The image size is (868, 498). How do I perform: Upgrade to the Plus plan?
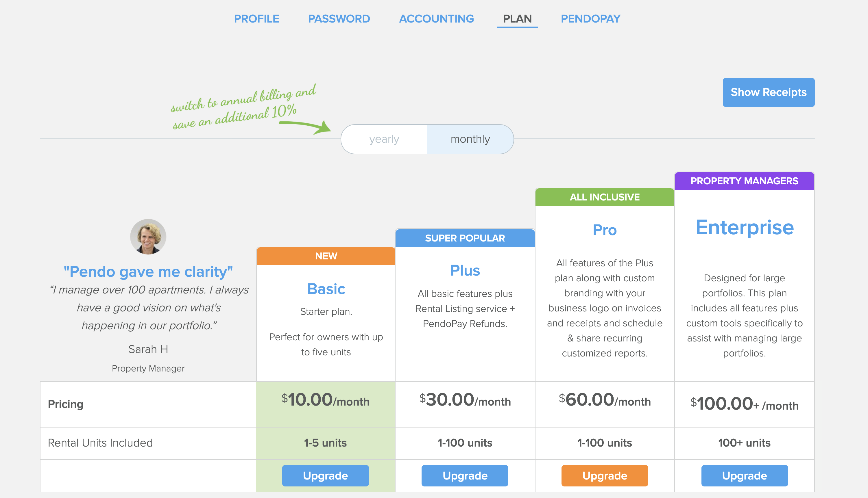pos(465,475)
